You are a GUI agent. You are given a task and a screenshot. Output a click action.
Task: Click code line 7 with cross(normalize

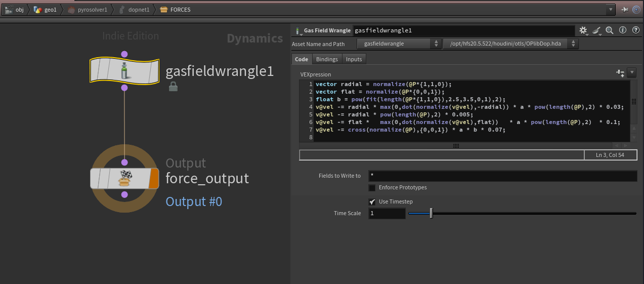pos(410,130)
